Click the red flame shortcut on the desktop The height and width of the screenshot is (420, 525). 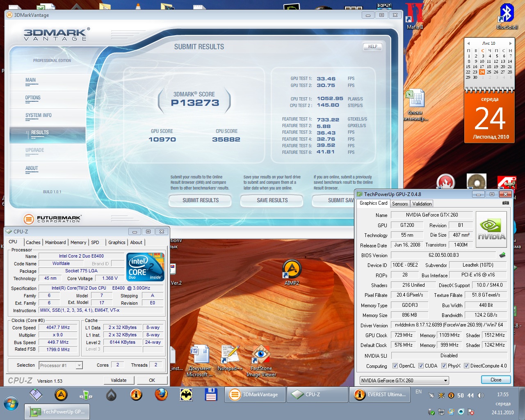[446, 182]
